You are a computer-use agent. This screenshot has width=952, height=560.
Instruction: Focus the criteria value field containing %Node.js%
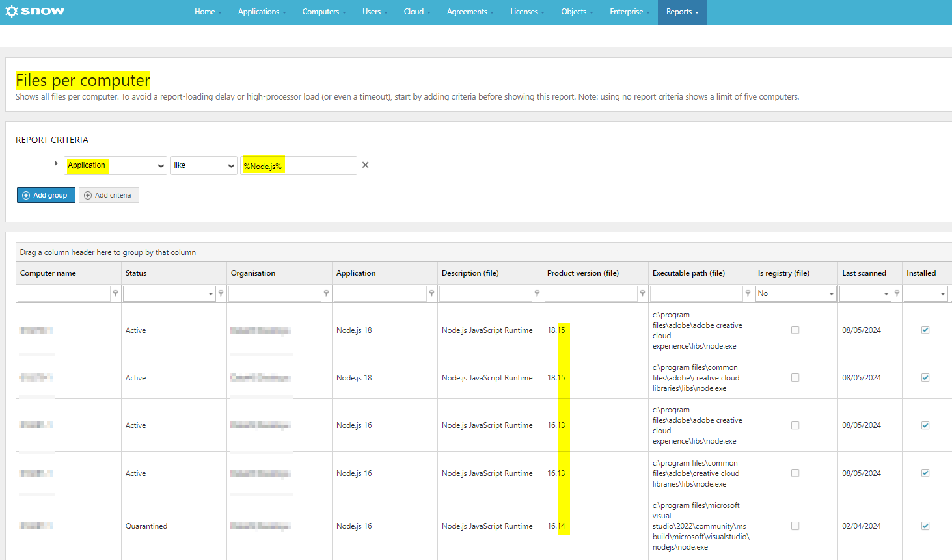(x=299, y=166)
